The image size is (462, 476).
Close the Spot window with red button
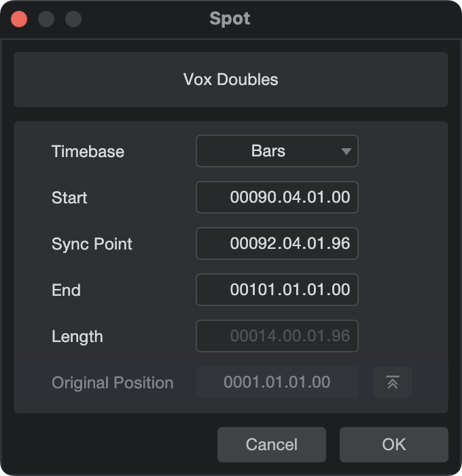tap(19, 19)
